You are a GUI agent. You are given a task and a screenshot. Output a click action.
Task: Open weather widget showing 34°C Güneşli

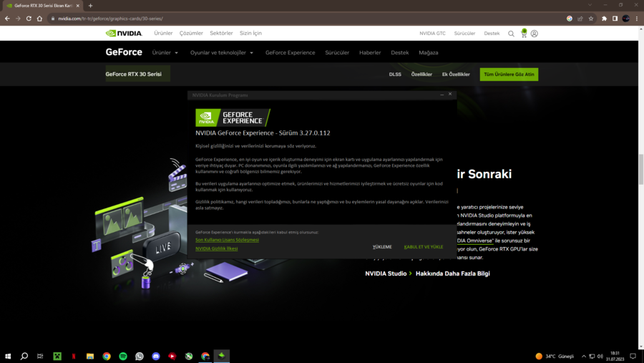pyautogui.click(x=555, y=357)
